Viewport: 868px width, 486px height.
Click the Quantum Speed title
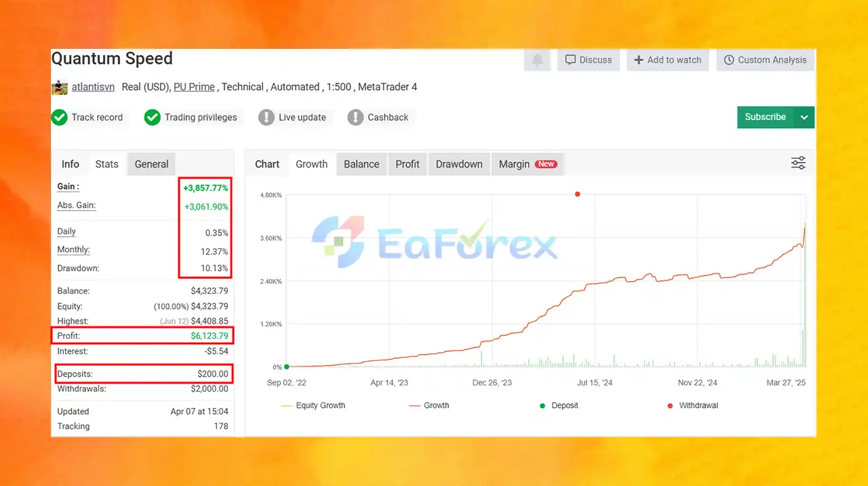112,58
